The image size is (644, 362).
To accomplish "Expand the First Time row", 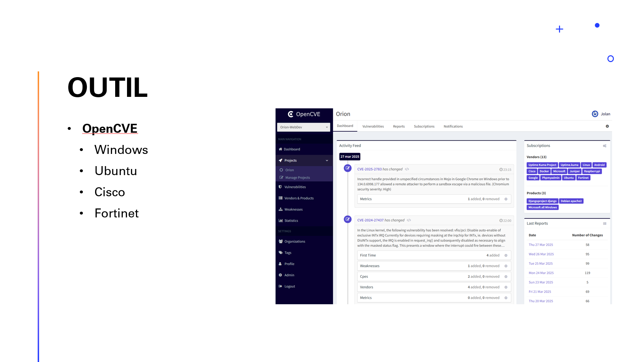I will [434, 255].
